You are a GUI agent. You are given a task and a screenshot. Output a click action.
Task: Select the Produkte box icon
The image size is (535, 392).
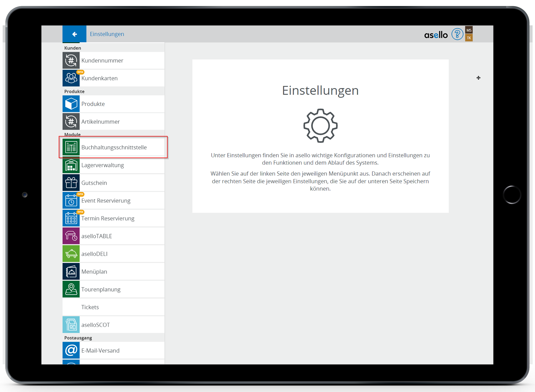[71, 104]
